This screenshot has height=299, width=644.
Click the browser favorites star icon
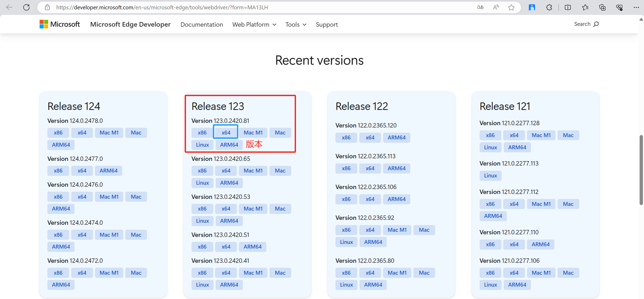tap(511, 7)
